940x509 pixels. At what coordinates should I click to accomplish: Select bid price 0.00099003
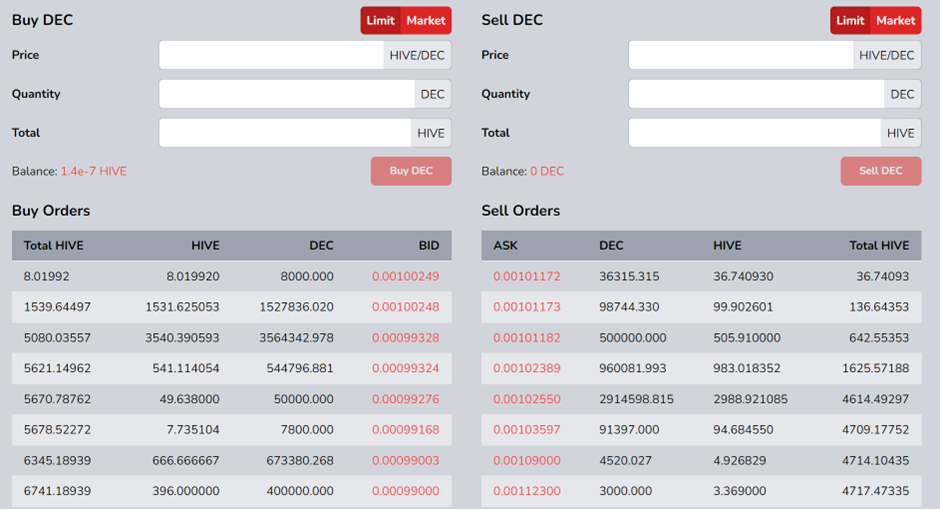tap(405, 460)
